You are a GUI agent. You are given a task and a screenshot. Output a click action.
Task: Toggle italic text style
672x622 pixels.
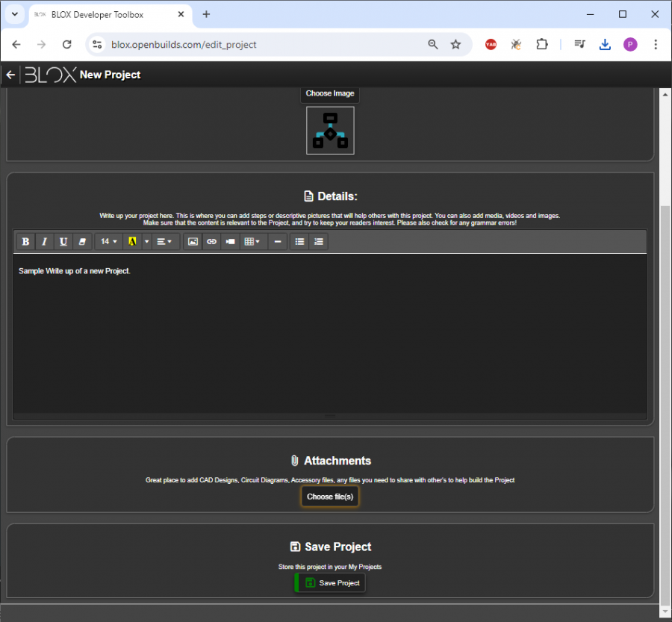tap(44, 242)
